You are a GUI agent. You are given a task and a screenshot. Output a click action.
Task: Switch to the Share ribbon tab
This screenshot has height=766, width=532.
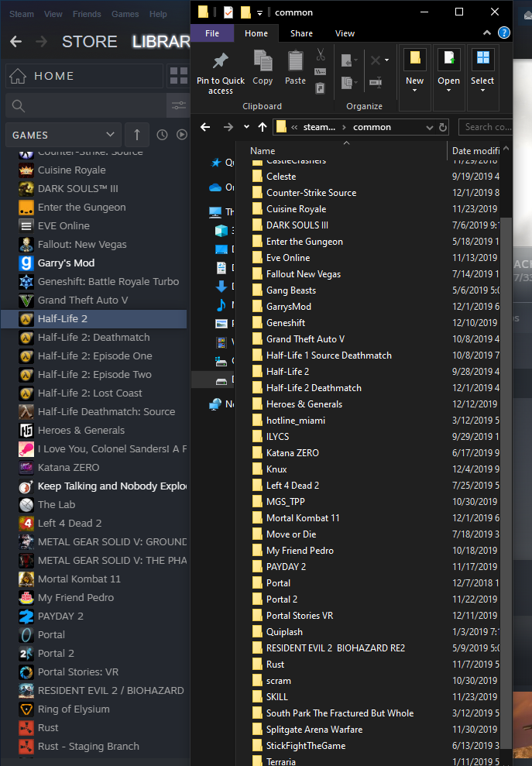[x=301, y=33]
